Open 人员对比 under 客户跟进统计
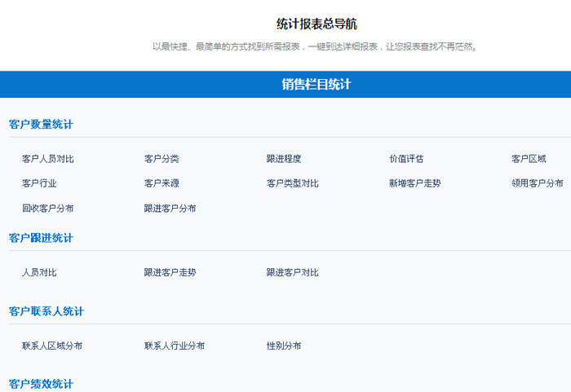Image resolution: width=571 pixels, height=392 pixels. pos(39,272)
